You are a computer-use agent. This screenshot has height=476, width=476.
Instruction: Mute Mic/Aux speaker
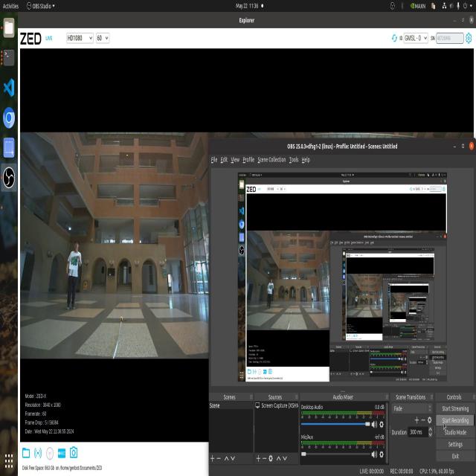374,454
